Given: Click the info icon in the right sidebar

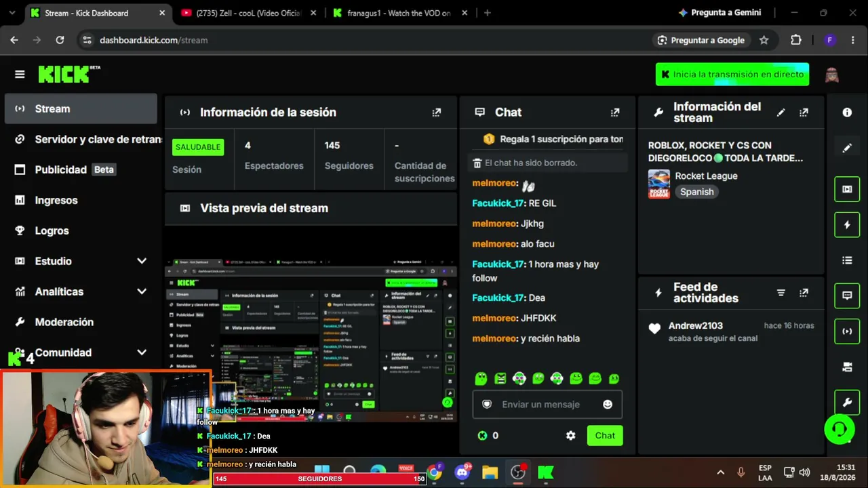Looking at the screenshot, I should 847,113.
